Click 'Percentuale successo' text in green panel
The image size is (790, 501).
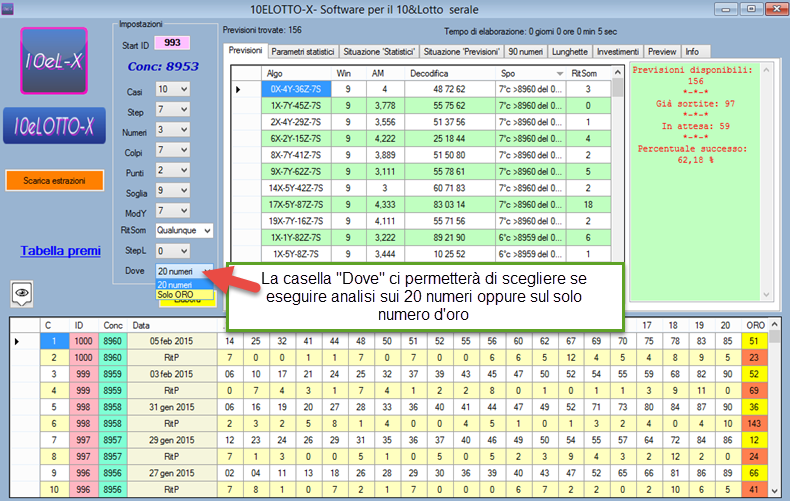(692, 149)
